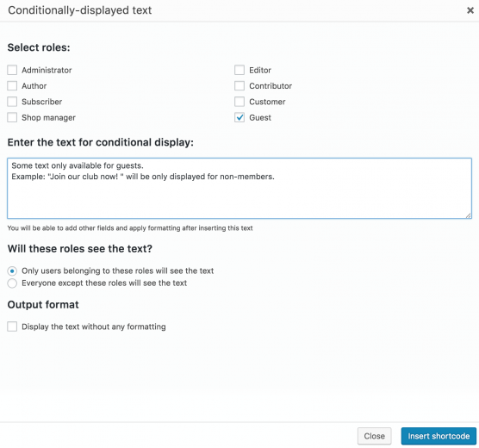479x448 pixels.
Task: Click inside the conditional display text area
Action: (x=239, y=188)
